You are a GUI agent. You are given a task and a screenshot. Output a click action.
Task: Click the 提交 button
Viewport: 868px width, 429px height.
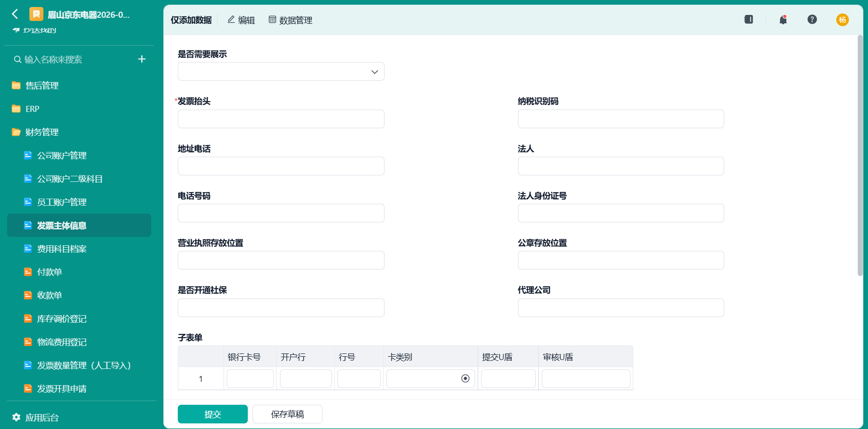click(x=213, y=414)
